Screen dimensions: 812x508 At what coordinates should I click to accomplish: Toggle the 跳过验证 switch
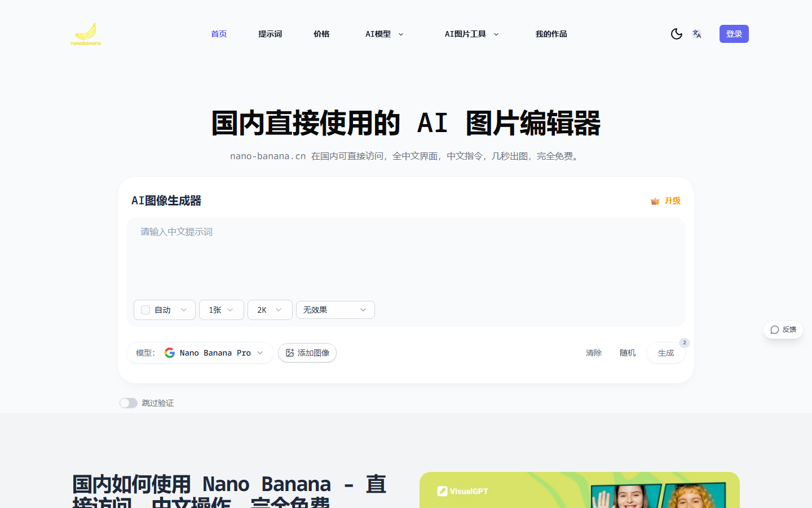(129, 403)
